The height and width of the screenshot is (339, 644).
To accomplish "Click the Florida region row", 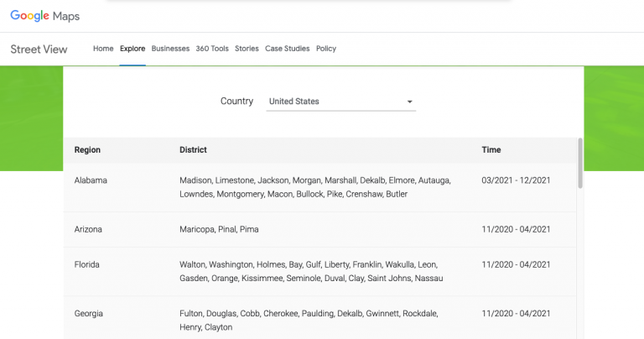I will click(x=87, y=264).
